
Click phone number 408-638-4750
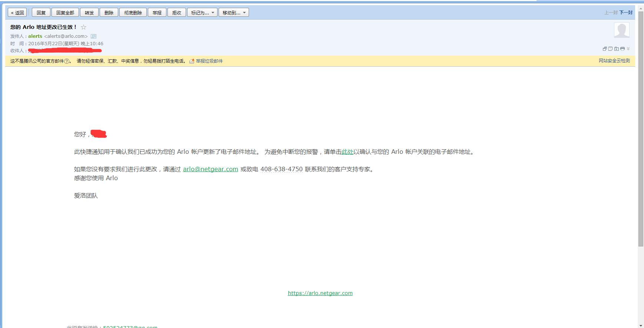coord(282,169)
